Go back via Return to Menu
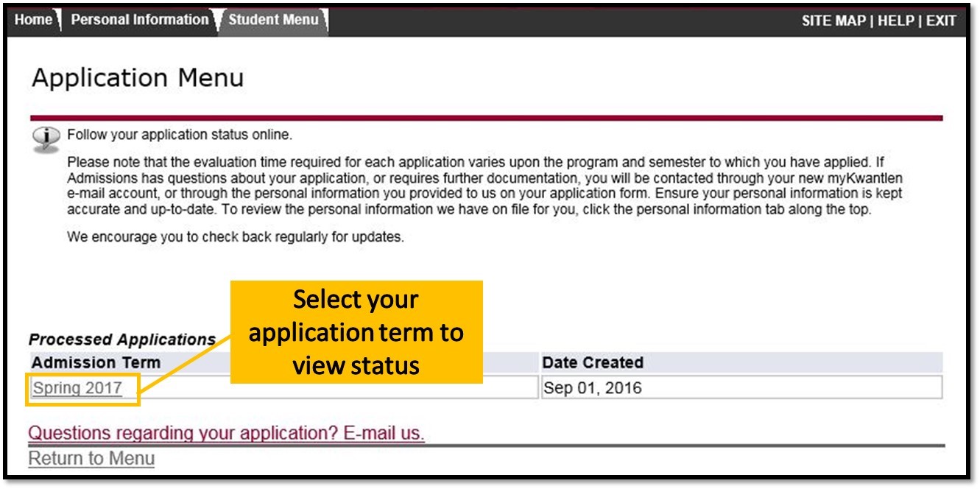The image size is (980, 489). [91, 458]
